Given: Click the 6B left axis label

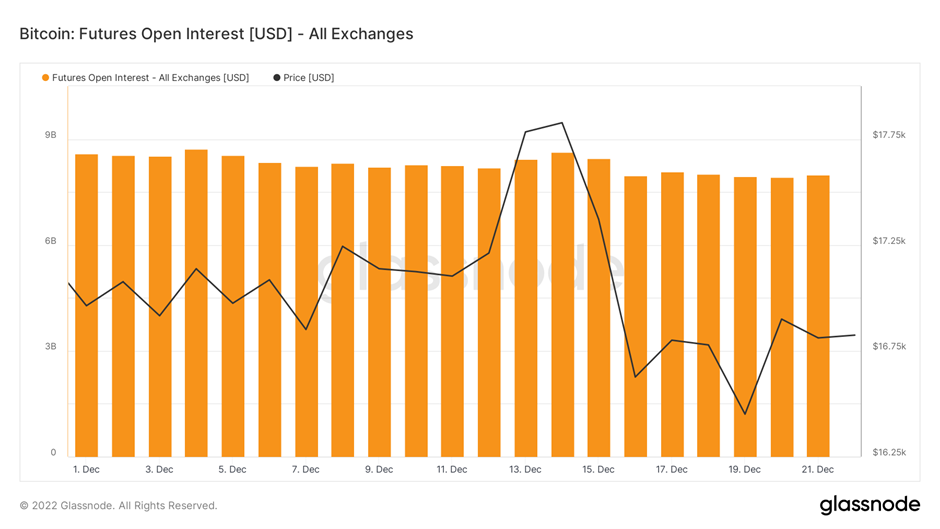Looking at the screenshot, I should tap(50, 241).
